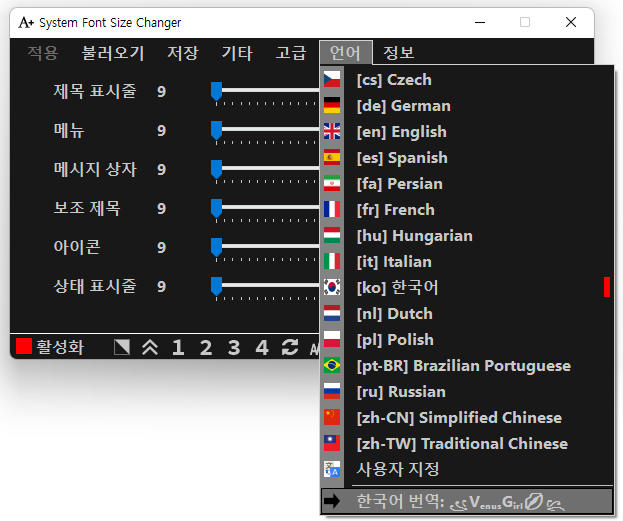Click the South Korean flag icon

click(332, 287)
